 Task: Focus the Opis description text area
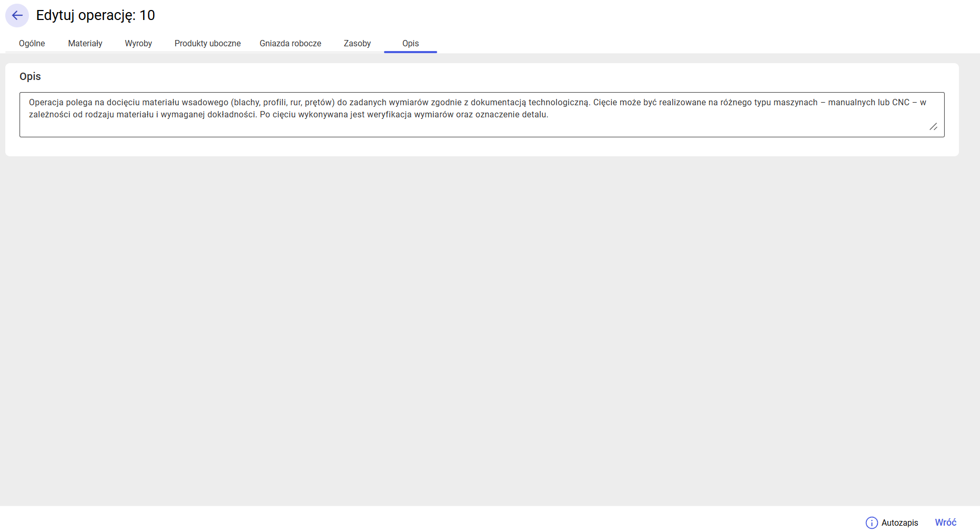(482, 115)
